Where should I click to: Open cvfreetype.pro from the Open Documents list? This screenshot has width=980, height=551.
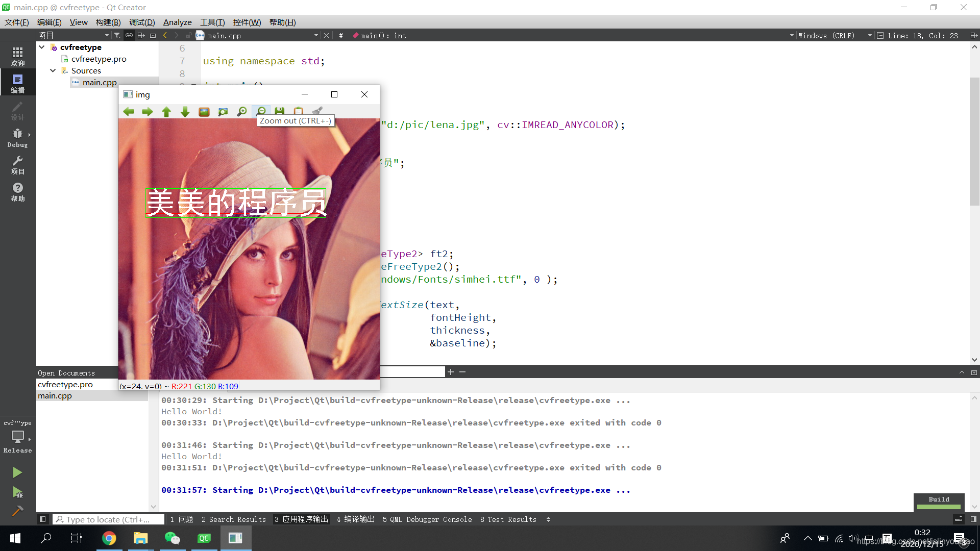point(65,384)
